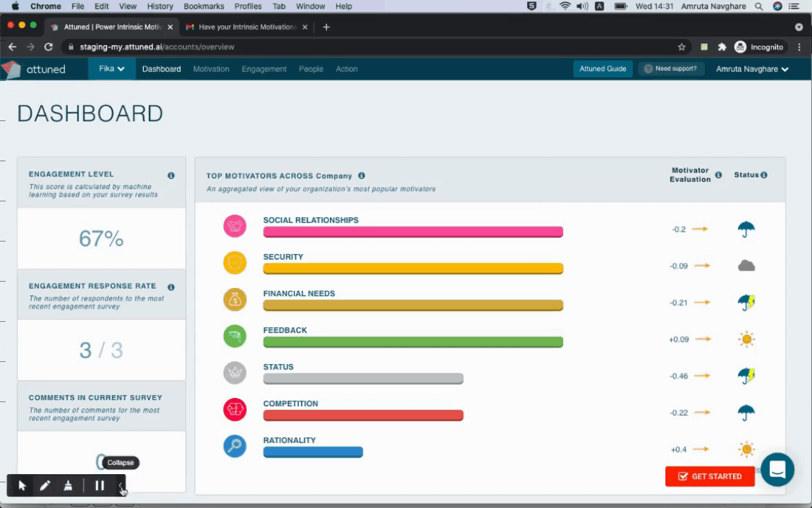Click the Social Relationships pink motivator icon

tap(234, 226)
